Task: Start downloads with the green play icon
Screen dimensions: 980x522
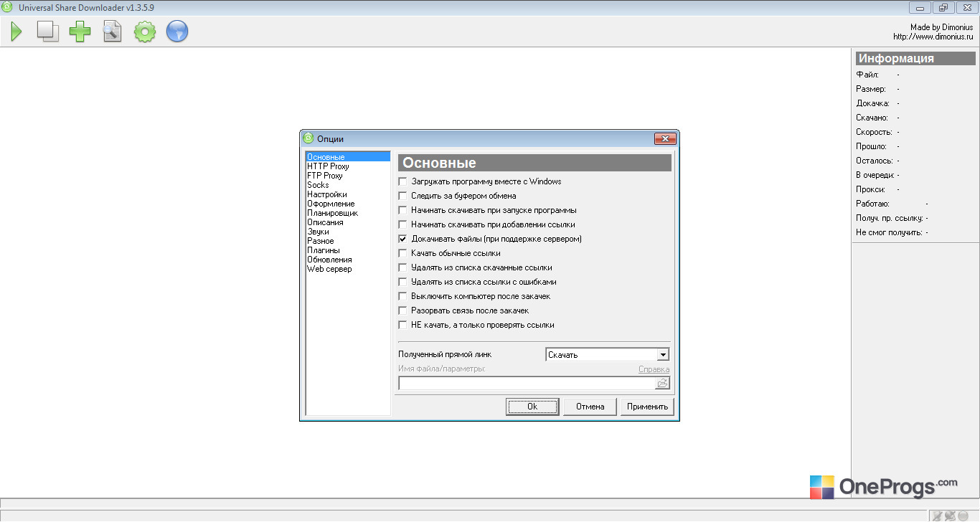Action: coord(17,32)
